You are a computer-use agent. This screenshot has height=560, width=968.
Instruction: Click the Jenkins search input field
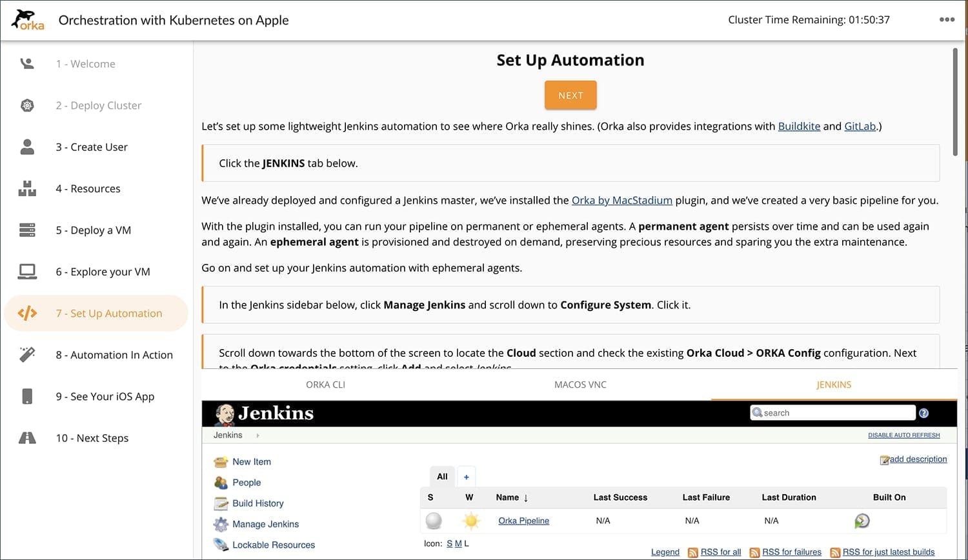point(832,413)
